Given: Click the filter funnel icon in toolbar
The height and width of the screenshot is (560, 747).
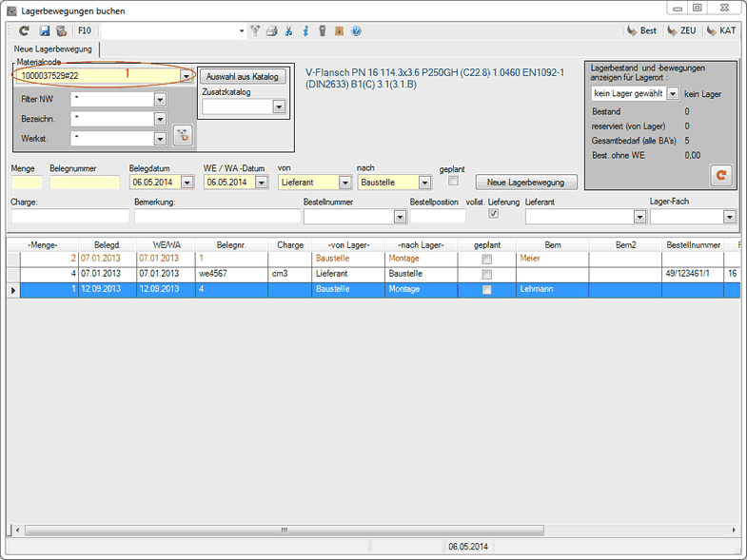Looking at the screenshot, I should coord(255,31).
